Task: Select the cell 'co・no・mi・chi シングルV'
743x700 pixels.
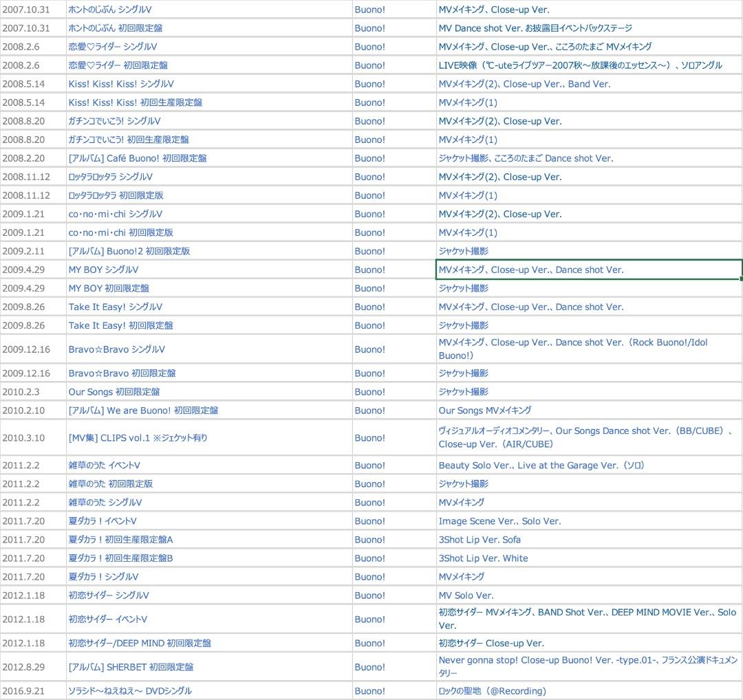Action: coord(209,214)
